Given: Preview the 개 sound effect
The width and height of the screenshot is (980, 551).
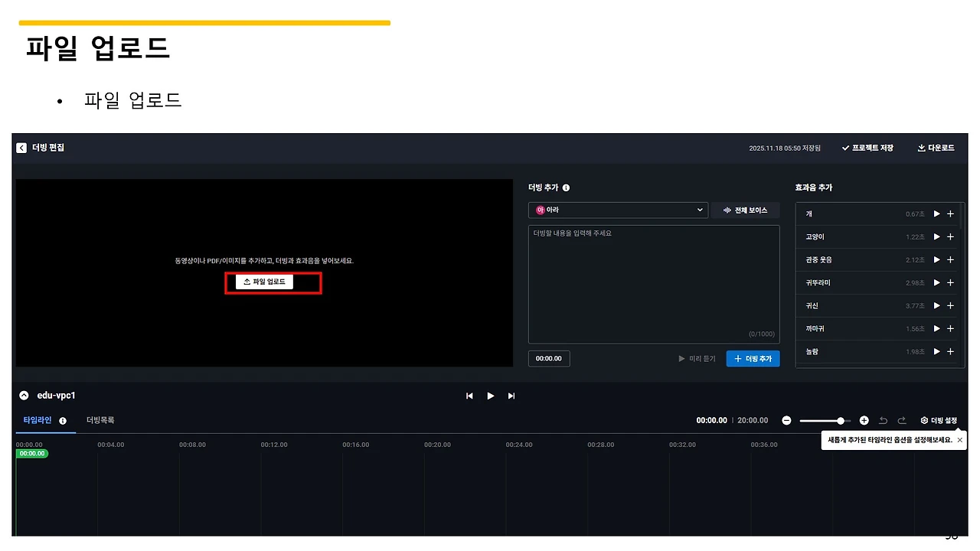Looking at the screenshot, I should tap(936, 214).
